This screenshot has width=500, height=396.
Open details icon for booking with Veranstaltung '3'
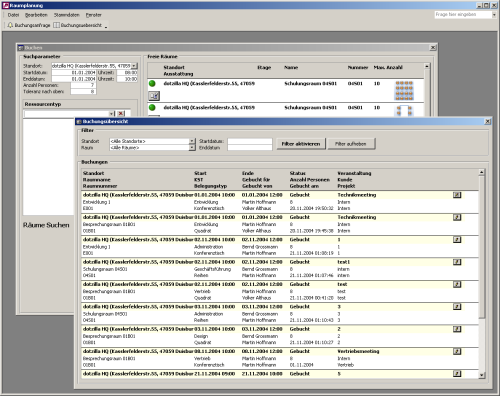tap(457, 307)
